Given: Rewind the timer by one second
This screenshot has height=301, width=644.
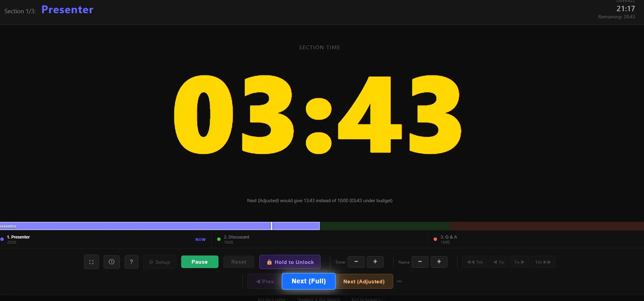Looking at the screenshot, I should pyautogui.click(x=499, y=262).
